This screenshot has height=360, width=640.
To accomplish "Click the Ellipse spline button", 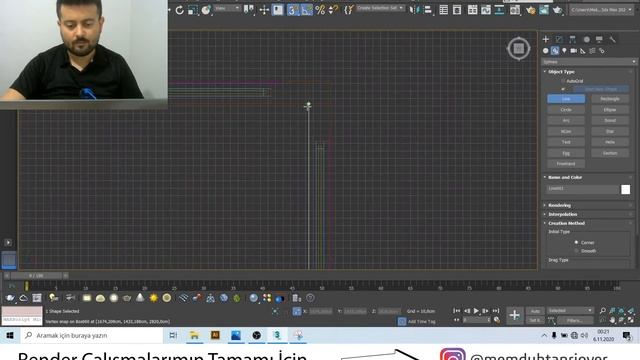I will (610, 110).
